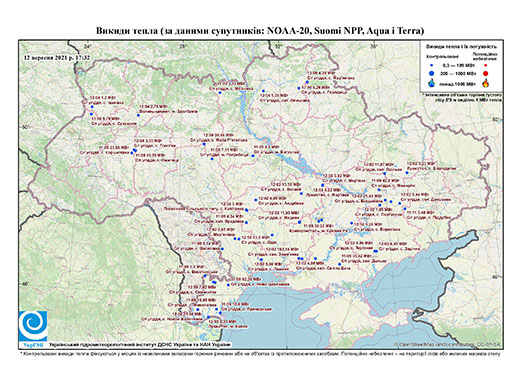Click the easternmost blue marker 12:02 3,23 МВт
This screenshot has width=520, height=368.
pos(407,172)
